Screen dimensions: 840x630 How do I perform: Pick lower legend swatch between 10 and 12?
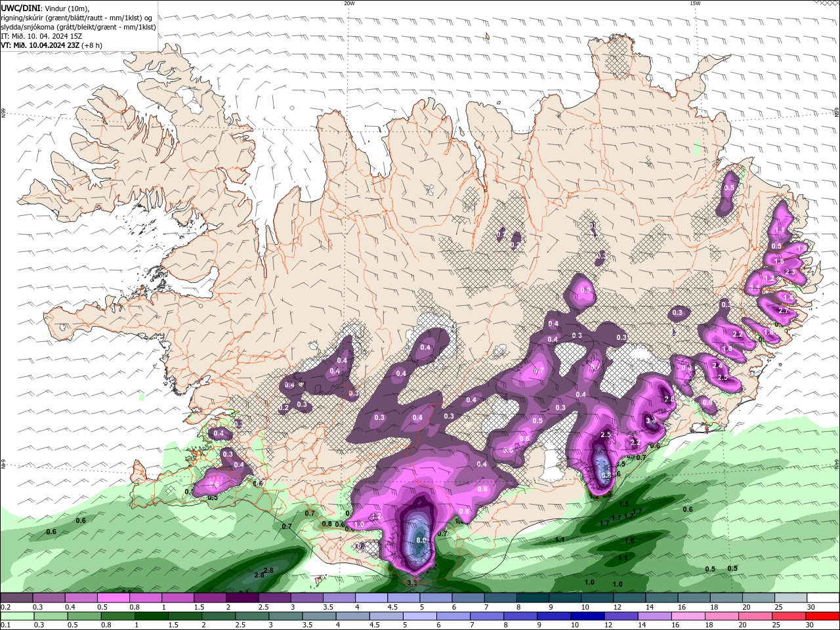pyautogui.click(x=587, y=616)
